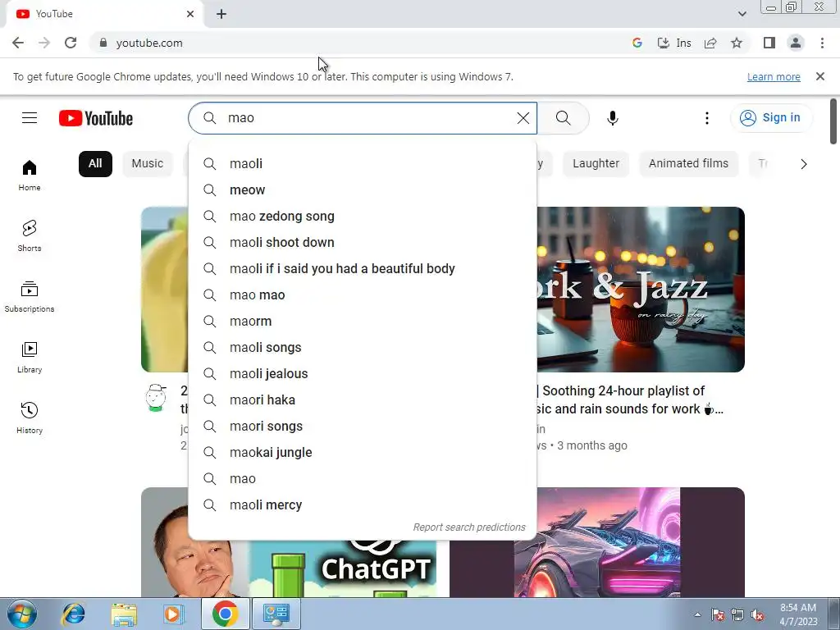Show more filter chips with right chevron

(x=803, y=164)
